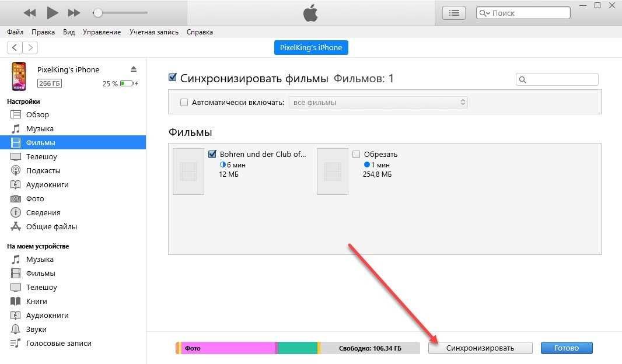Navigate back with the left chevron
Screen dimensions: 622x364
pyautogui.click(x=15, y=48)
